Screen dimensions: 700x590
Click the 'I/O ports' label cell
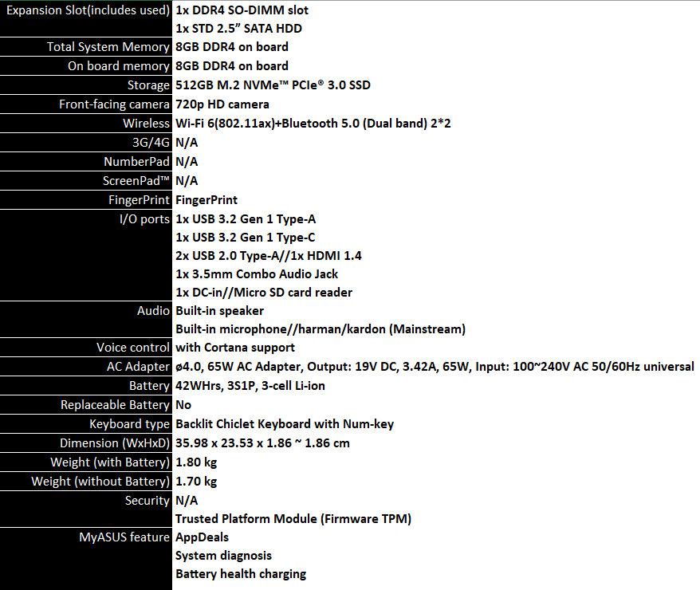(x=144, y=219)
